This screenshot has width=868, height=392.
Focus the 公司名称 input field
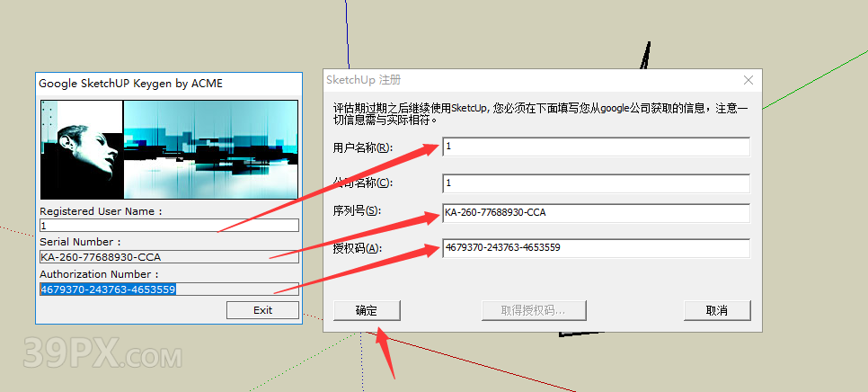pos(597,183)
